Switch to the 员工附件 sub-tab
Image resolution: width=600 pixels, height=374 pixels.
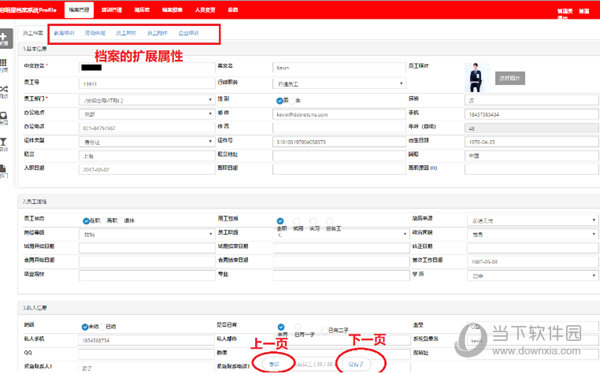coord(157,33)
